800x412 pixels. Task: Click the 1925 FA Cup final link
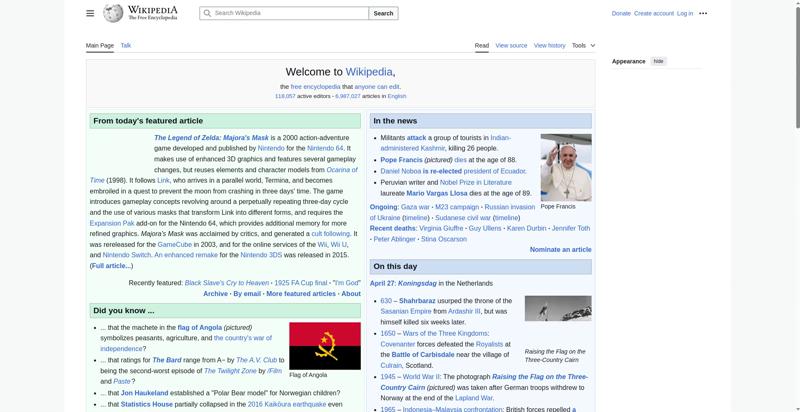(x=301, y=283)
